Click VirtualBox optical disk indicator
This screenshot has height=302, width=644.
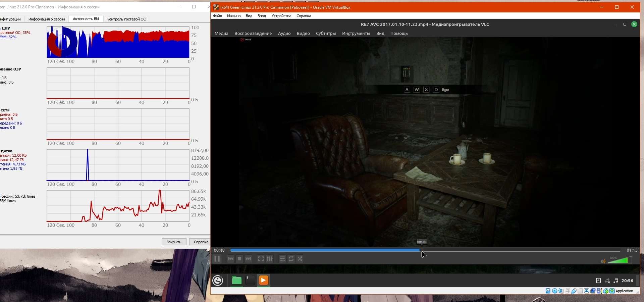[x=554, y=291]
